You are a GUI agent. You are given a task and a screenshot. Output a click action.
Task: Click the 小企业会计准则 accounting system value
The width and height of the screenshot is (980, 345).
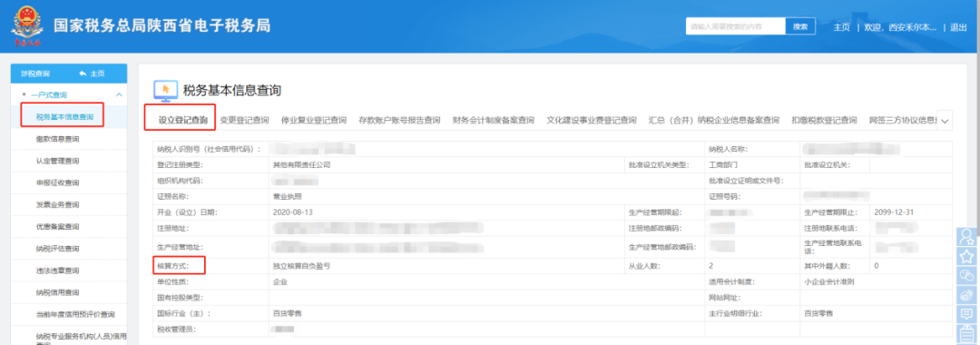coord(829,281)
